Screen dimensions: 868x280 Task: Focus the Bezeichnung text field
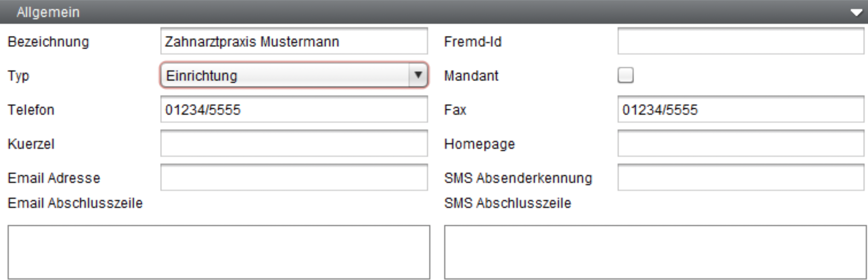click(294, 41)
